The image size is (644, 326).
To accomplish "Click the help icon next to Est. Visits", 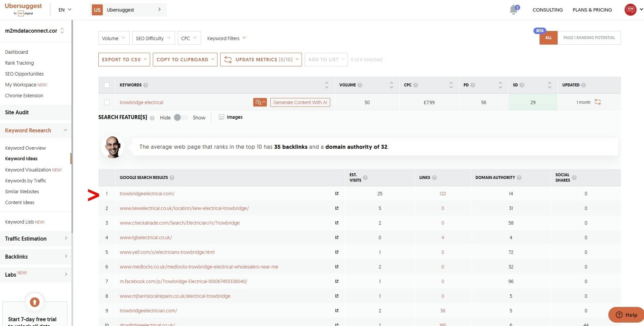I will [x=365, y=178].
